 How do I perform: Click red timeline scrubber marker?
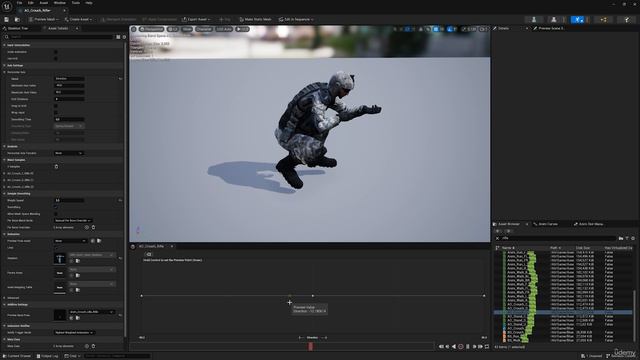pyautogui.click(x=311, y=346)
